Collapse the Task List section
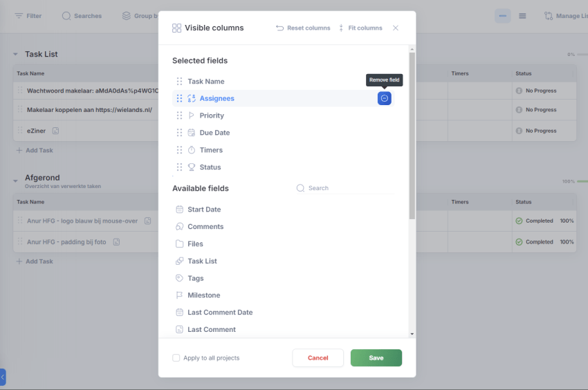Viewport: 588px width, 390px height. (x=15, y=55)
